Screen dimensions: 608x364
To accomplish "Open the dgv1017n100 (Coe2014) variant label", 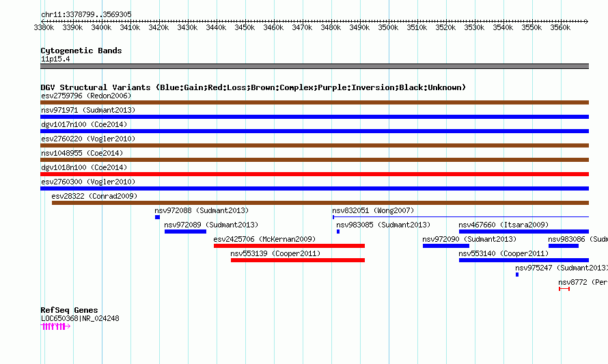I will (84, 124).
